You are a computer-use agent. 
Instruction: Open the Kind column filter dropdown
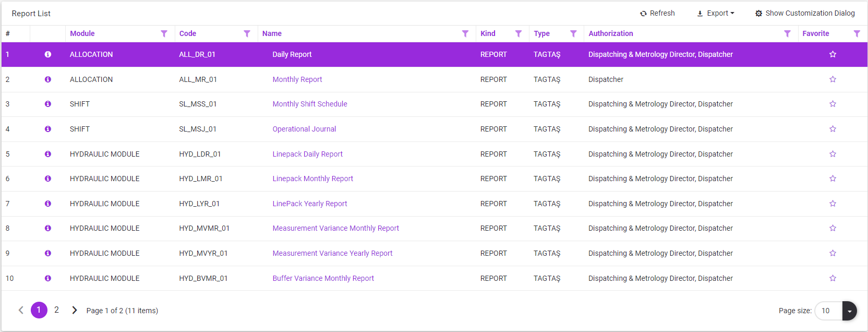tap(518, 34)
